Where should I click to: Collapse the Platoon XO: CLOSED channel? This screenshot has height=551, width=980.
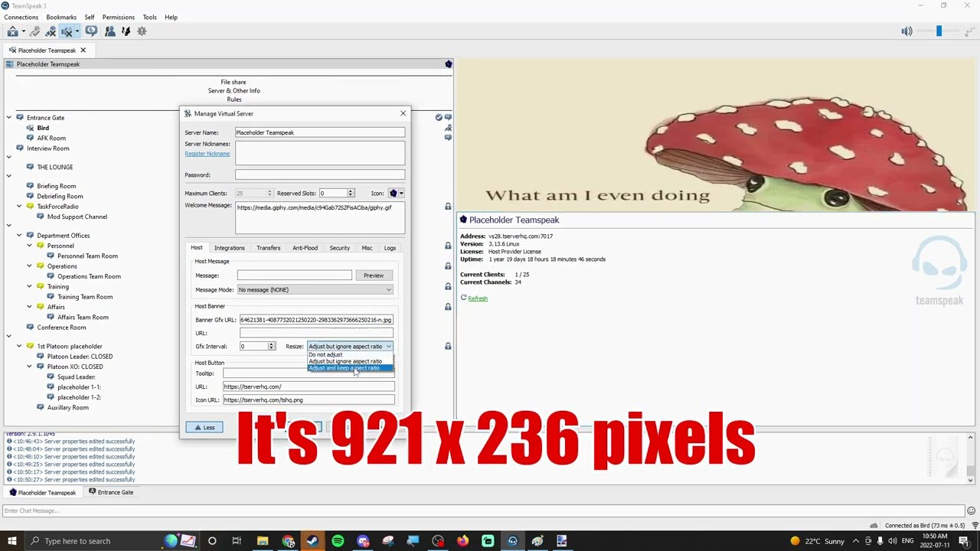(x=29, y=367)
